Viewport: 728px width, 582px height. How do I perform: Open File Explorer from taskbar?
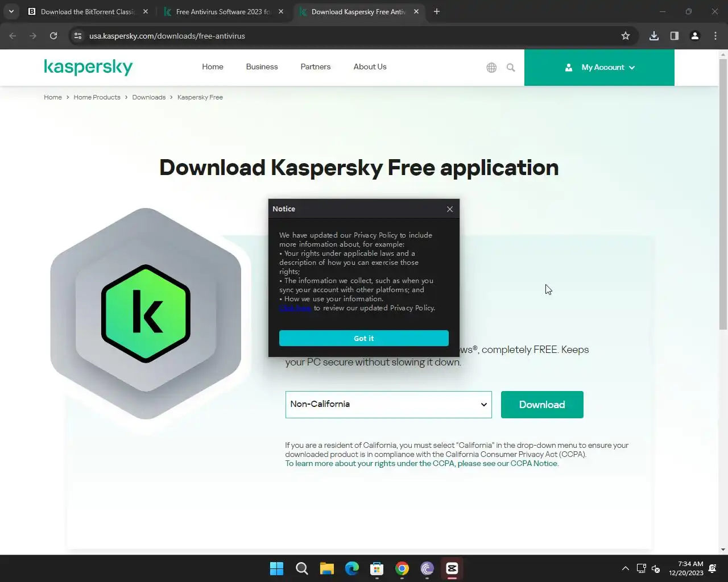tap(327, 568)
